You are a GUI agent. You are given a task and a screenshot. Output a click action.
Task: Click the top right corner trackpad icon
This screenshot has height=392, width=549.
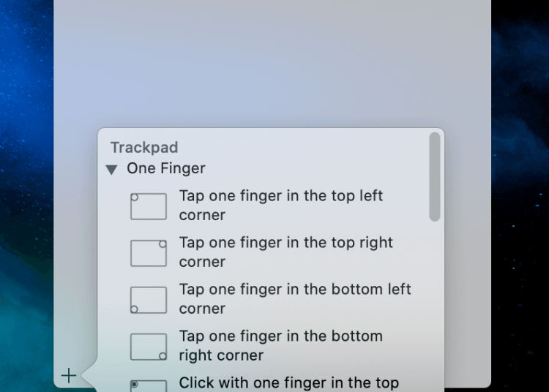pyautogui.click(x=149, y=253)
